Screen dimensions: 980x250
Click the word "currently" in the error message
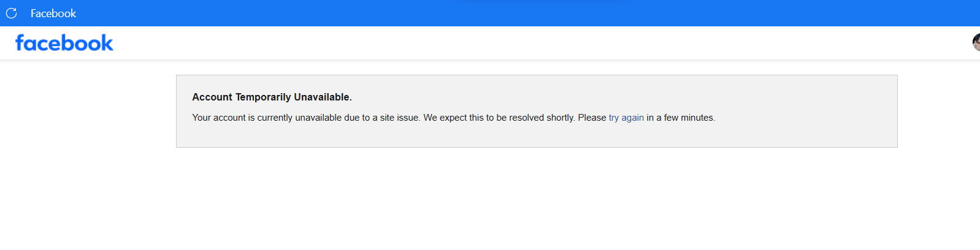click(x=275, y=118)
